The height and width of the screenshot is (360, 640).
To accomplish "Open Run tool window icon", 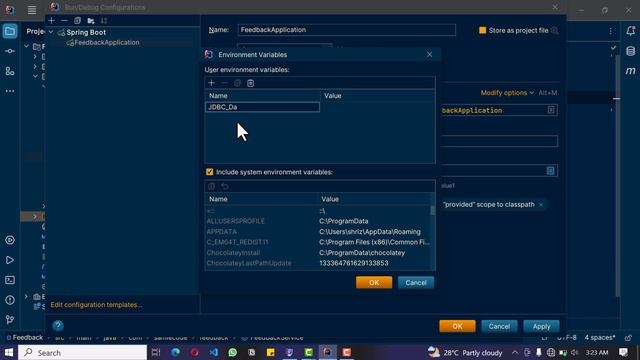I will 10,260.
